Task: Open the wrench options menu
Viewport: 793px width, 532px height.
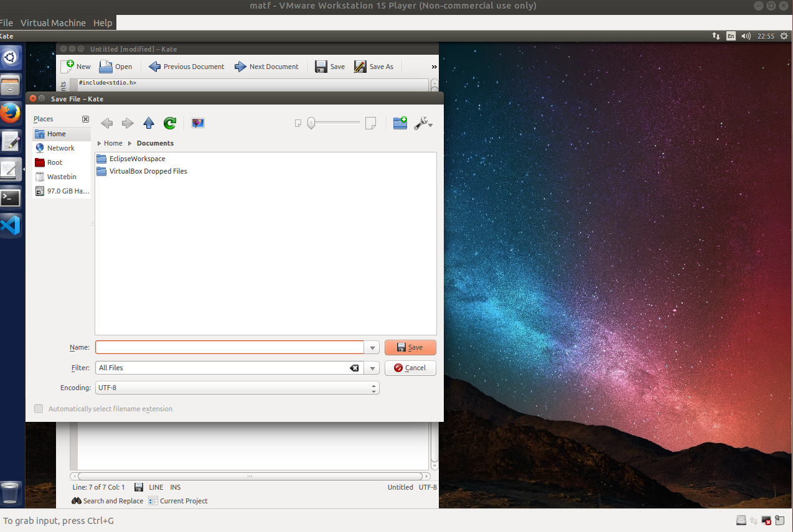Action: [x=423, y=123]
